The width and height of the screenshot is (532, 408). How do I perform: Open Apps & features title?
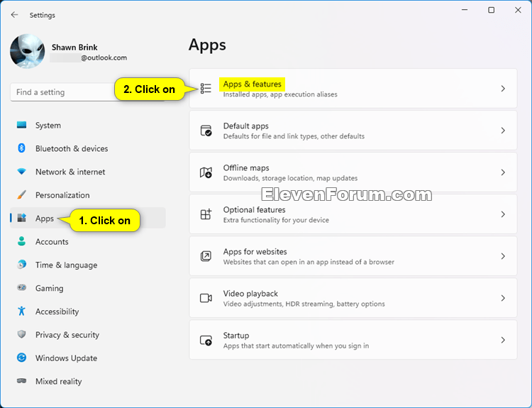coord(252,84)
